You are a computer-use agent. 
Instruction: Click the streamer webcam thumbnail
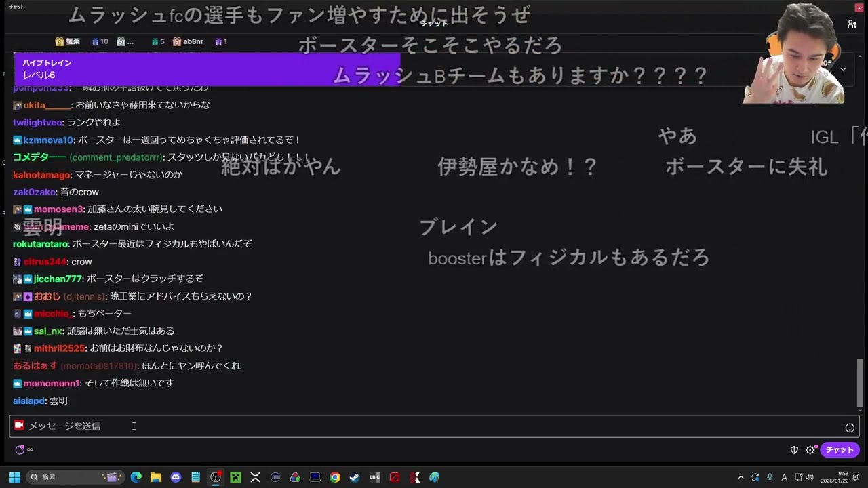[795, 53]
